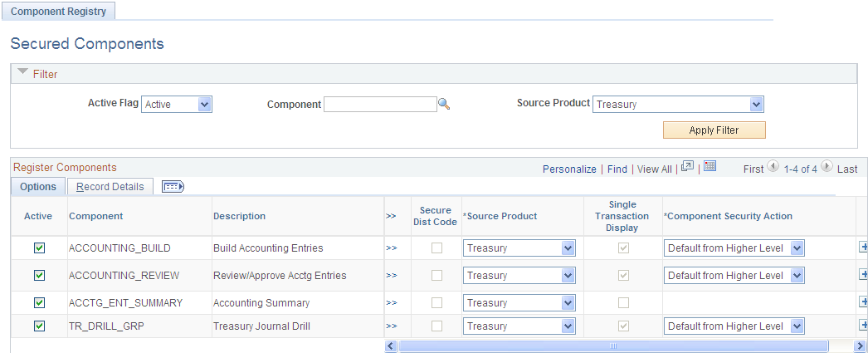This screenshot has height=353, width=868.
Task: Click into the Component text field
Action: point(380,105)
